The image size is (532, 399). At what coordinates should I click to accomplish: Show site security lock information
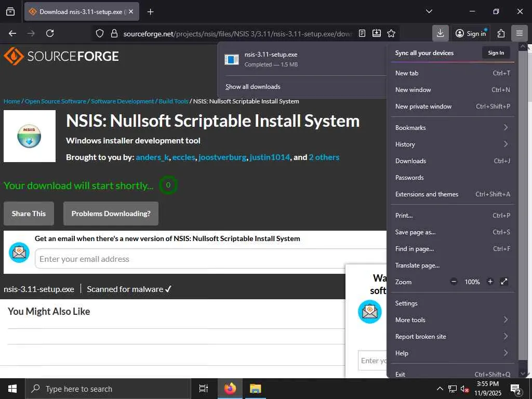pos(114,33)
